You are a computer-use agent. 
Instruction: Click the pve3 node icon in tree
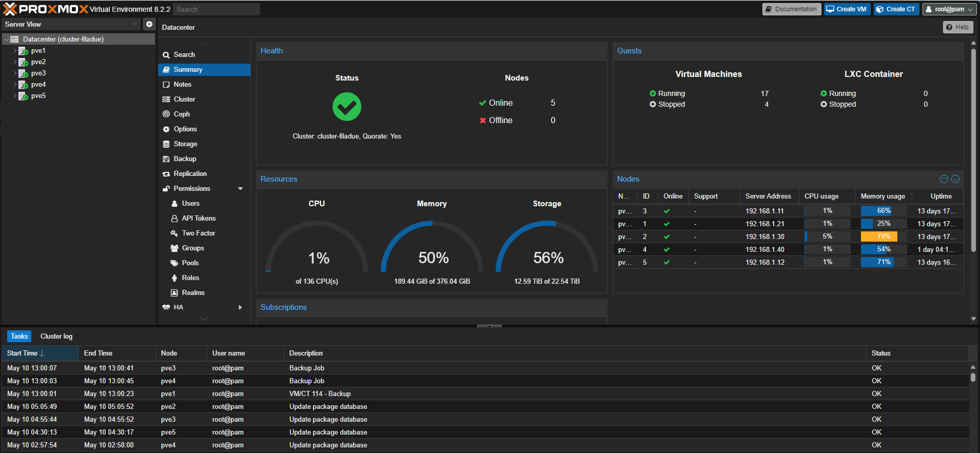click(x=23, y=73)
